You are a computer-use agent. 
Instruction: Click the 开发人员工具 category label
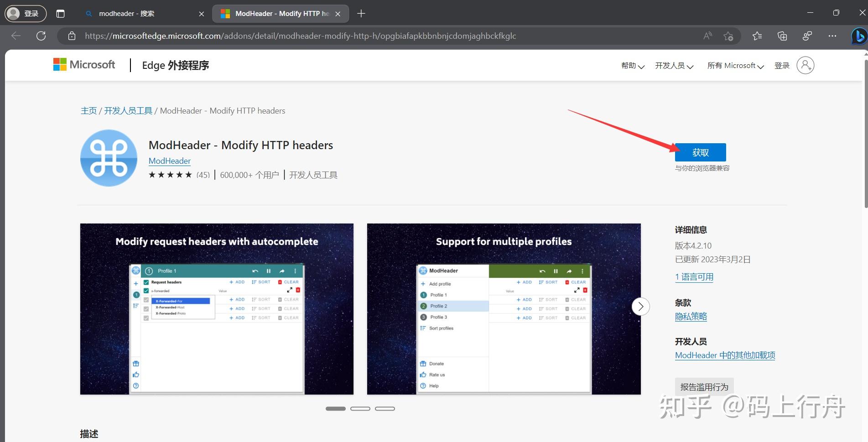313,175
